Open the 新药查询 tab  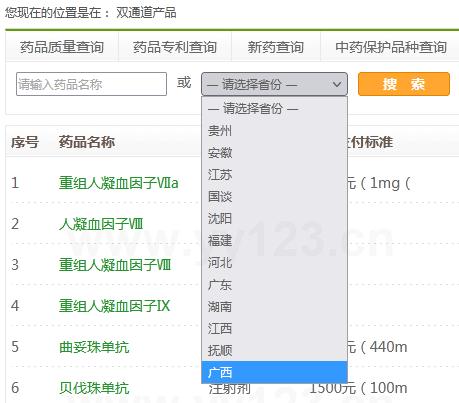tap(276, 47)
